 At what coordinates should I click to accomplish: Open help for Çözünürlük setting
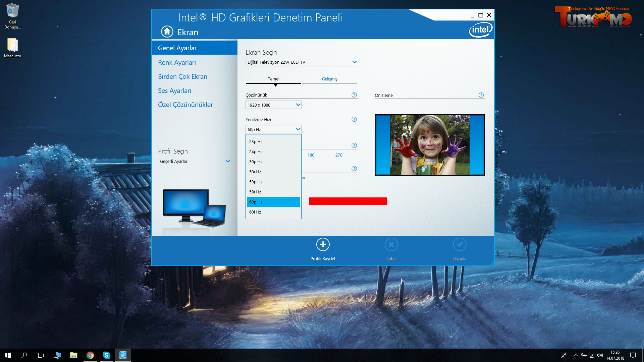pos(354,95)
